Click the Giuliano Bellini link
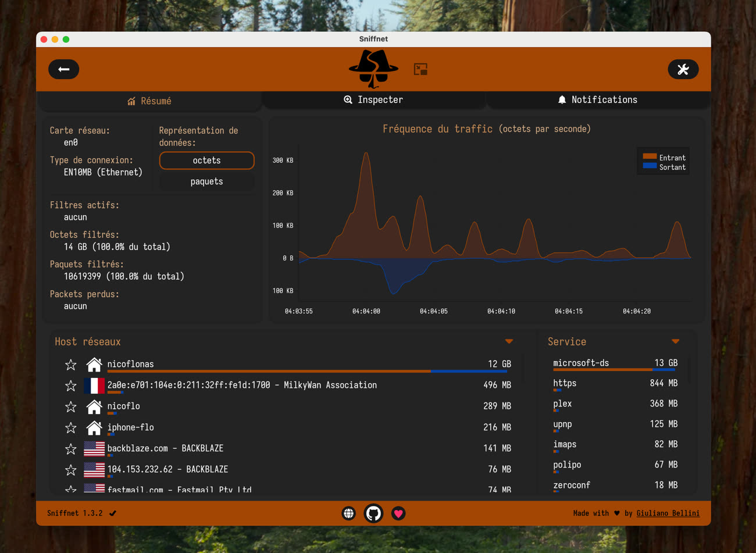The image size is (756, 553). pos(668,513)
